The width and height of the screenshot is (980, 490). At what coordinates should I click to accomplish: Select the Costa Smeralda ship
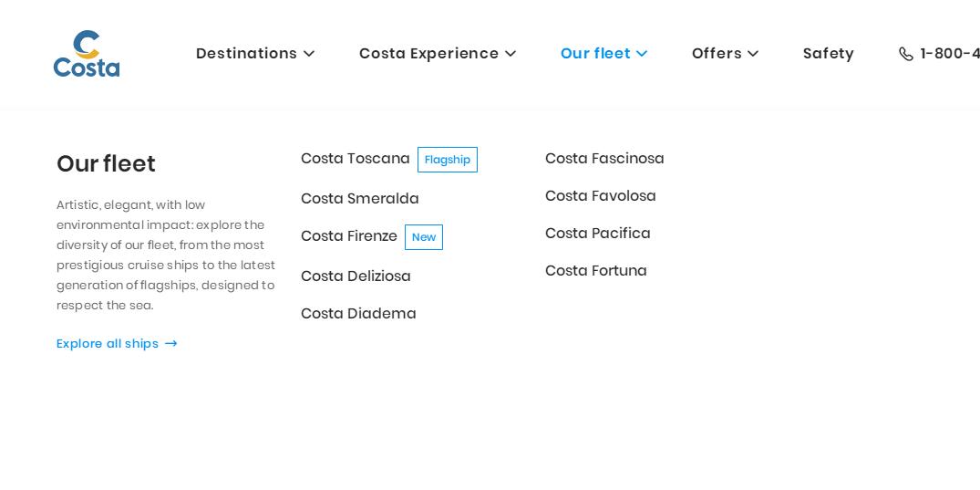(x=359, y=199)
